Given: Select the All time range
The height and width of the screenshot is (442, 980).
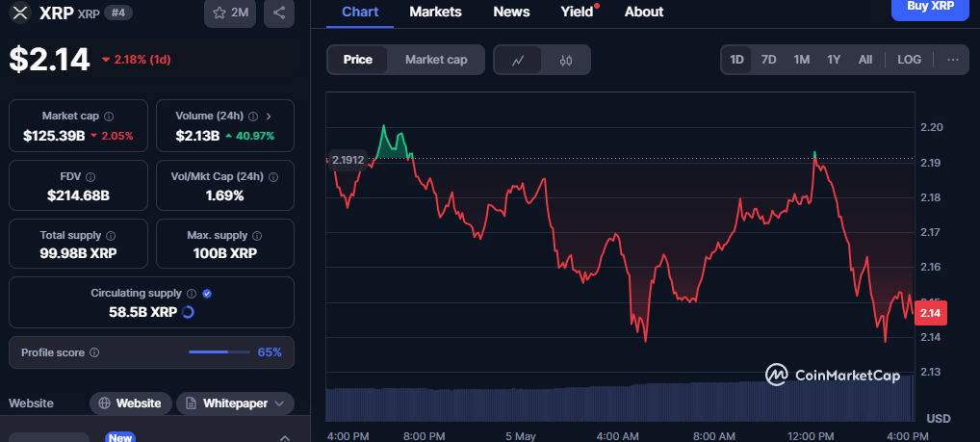Looking at the screenshot, I should click(x=865, y=60).
